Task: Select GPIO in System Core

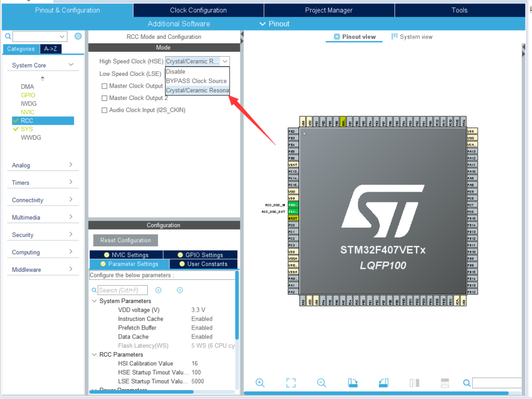Action: point(28,95)
